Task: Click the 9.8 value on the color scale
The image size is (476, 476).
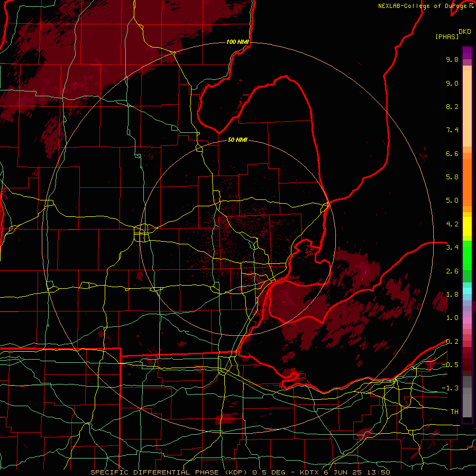Action: point(452,59)
